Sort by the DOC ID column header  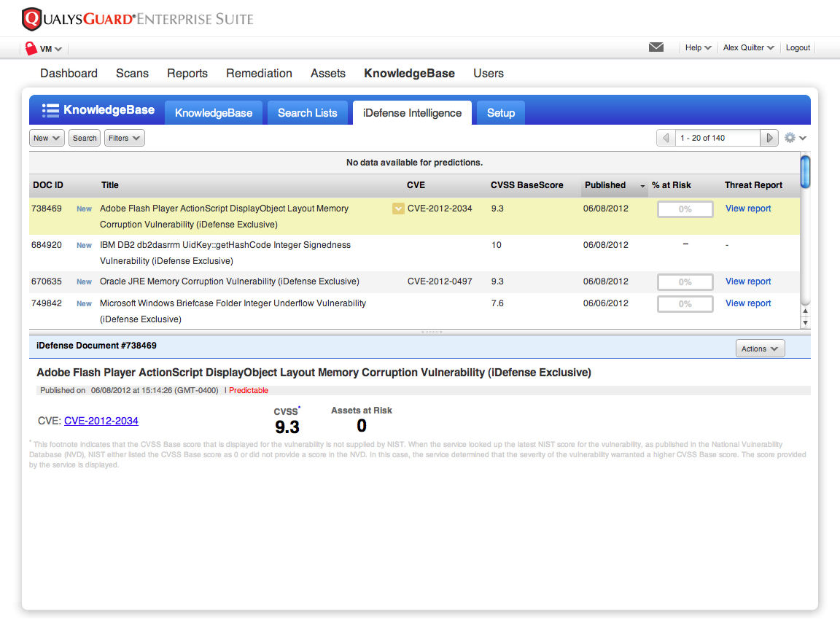48,184
